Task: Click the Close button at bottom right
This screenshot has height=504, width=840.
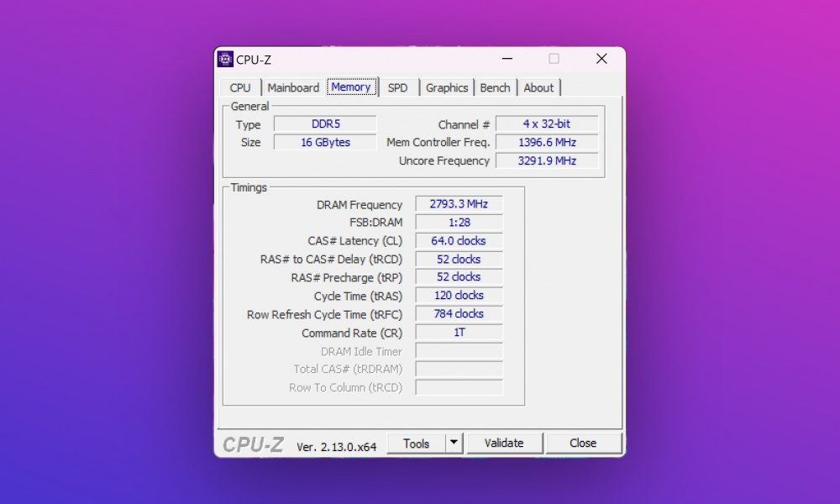Action: click(x=583, y=444)
